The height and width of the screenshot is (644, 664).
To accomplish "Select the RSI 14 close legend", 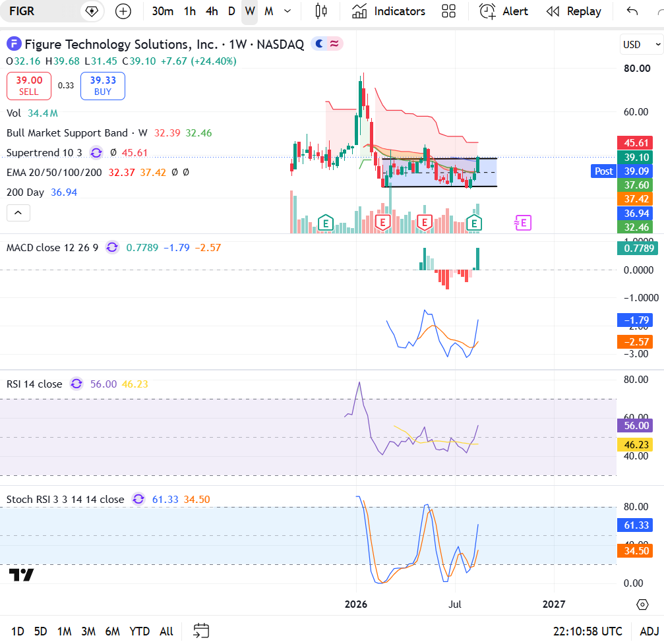I will pyautogui.click(x=34, y=384).
